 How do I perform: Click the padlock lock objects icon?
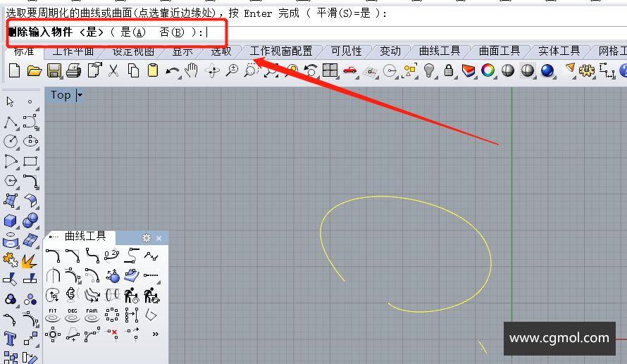point(449,70)
